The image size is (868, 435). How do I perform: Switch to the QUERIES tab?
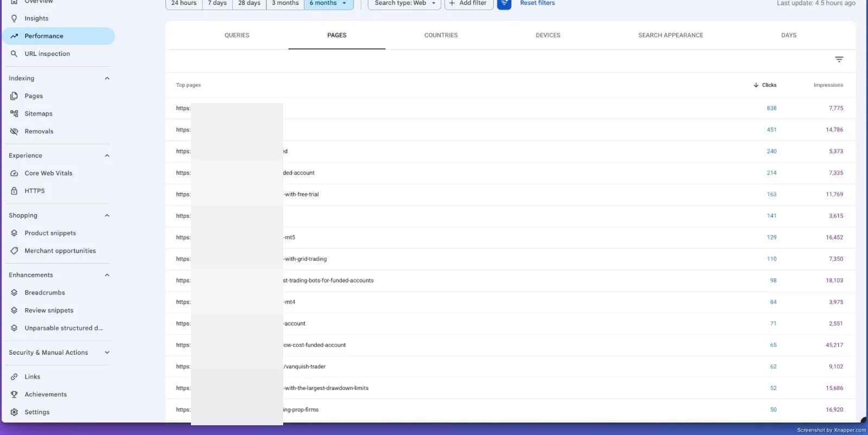[x=237, y=35]
